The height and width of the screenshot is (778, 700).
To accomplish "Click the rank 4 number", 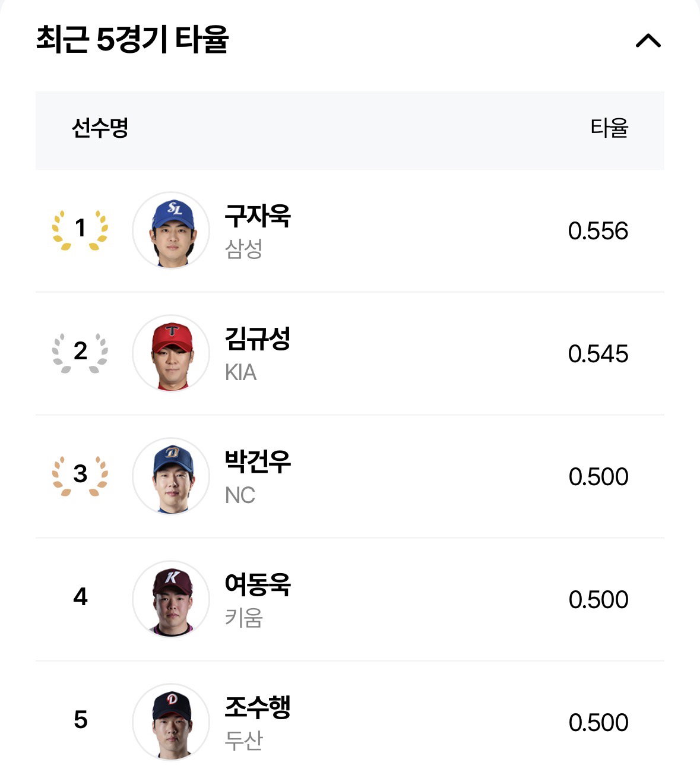I will coord(80,597).
